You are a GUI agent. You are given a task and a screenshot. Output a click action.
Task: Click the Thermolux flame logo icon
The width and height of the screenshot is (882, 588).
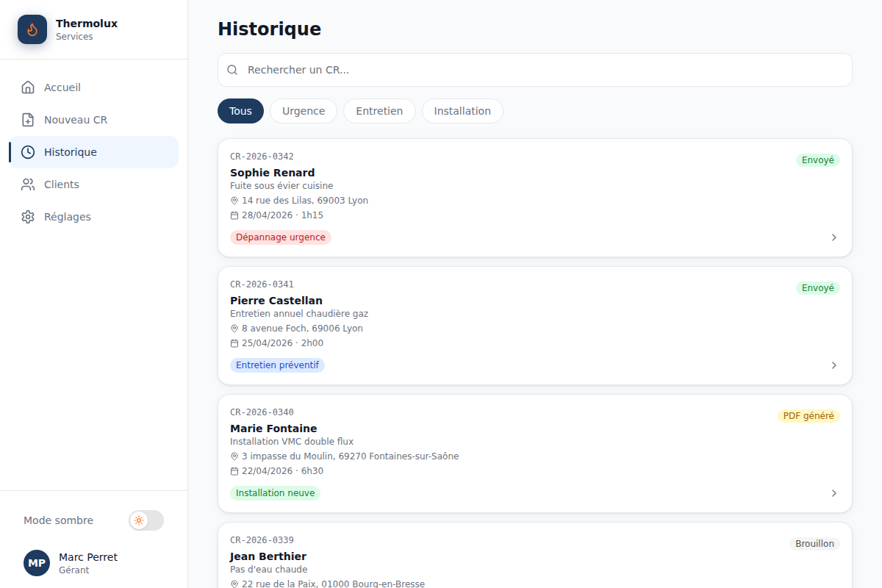pyautogui.click(x=32, y=29)
